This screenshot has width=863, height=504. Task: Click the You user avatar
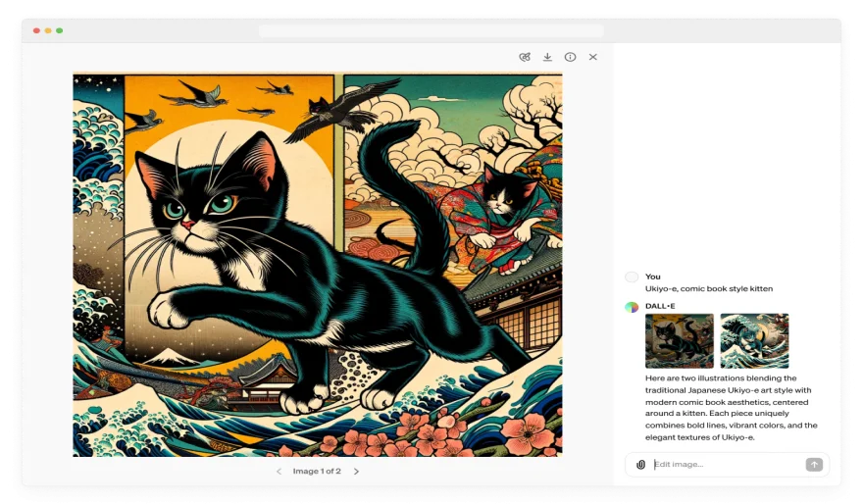(x=632, y=277)
